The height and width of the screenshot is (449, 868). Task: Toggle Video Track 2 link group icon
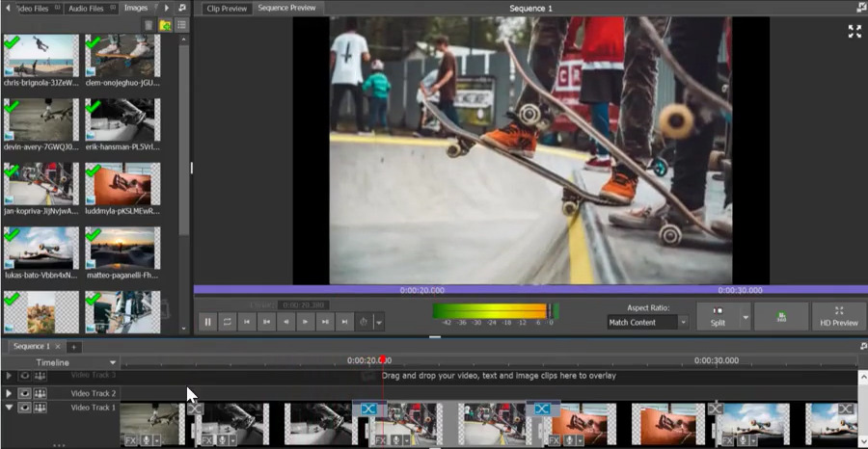coord(40,393)
